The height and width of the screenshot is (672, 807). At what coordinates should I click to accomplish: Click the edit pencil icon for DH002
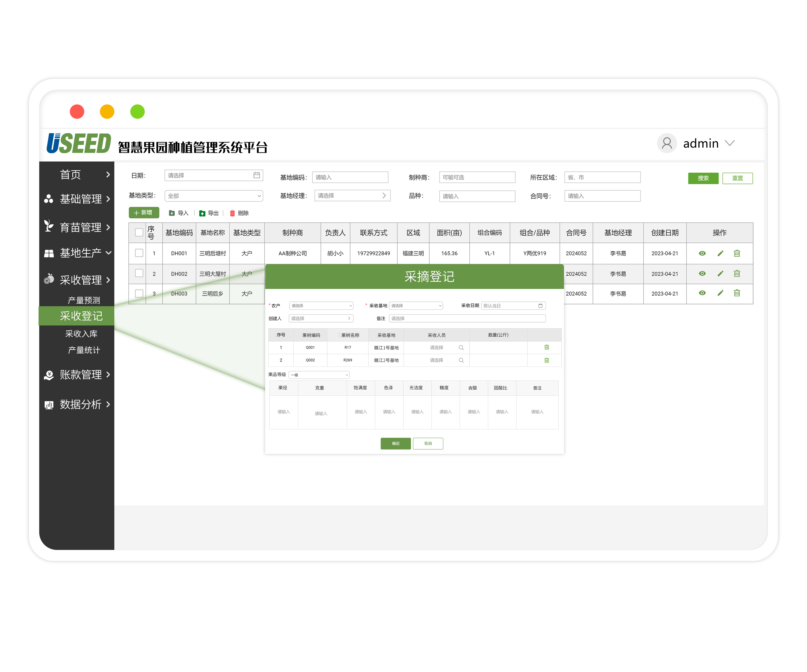(x=720, y=274)
